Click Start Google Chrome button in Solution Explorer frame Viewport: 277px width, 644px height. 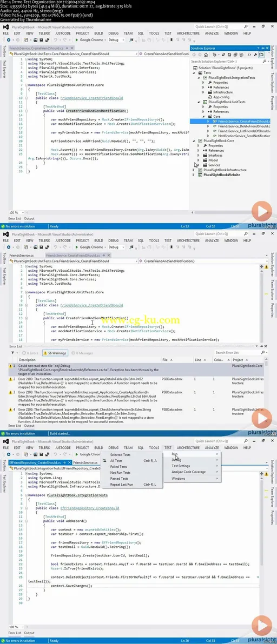tap(89, 40)
